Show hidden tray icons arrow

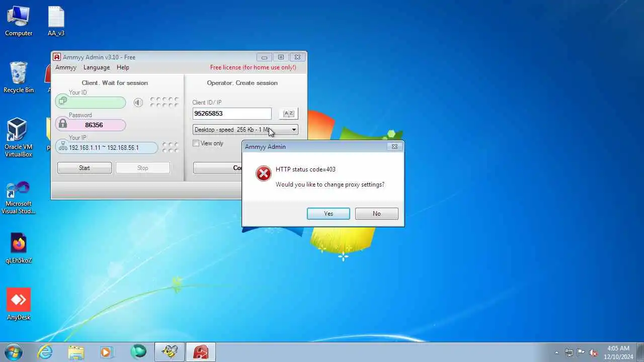[x=556, y=352]
